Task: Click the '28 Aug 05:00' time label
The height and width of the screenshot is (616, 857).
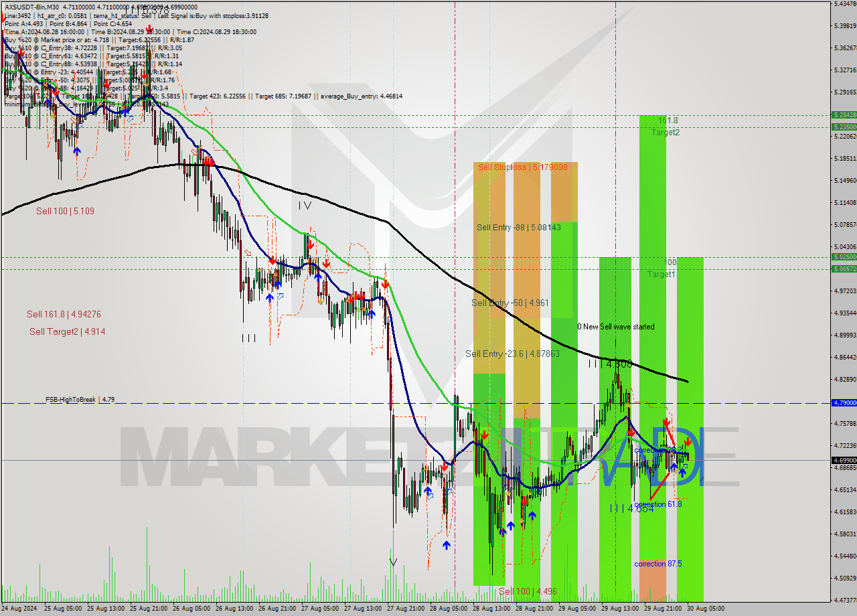Action: (x=449, y=609)
